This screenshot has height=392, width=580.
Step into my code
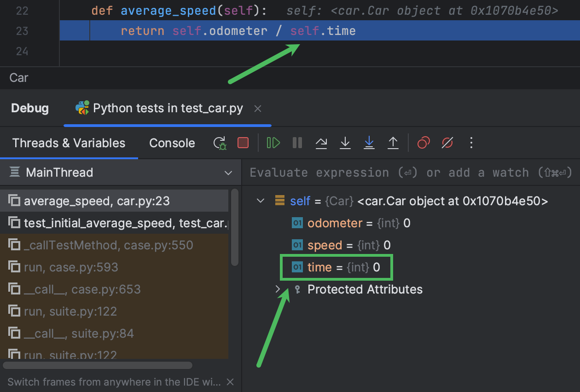(x=369, y=143)
